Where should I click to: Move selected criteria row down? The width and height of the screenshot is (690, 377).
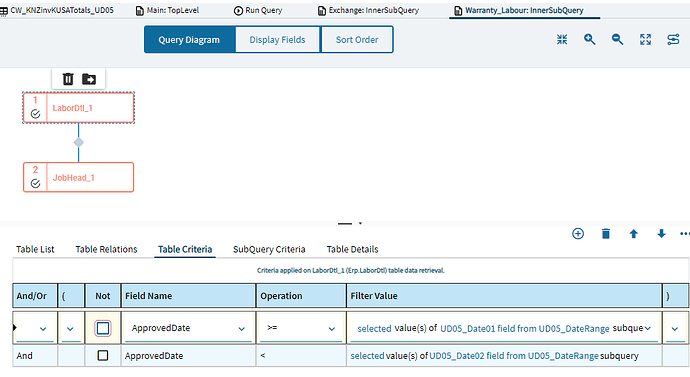pyautogui.click(x=661, y=234)
